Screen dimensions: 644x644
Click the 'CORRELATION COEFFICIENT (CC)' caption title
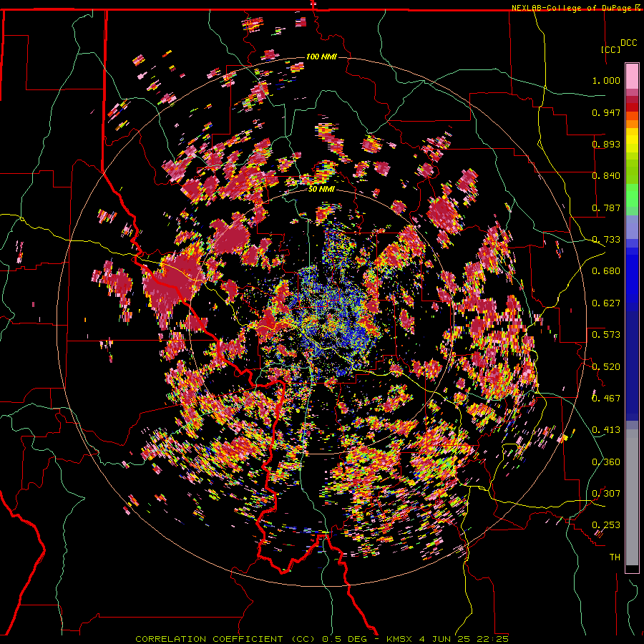point(225,639)
